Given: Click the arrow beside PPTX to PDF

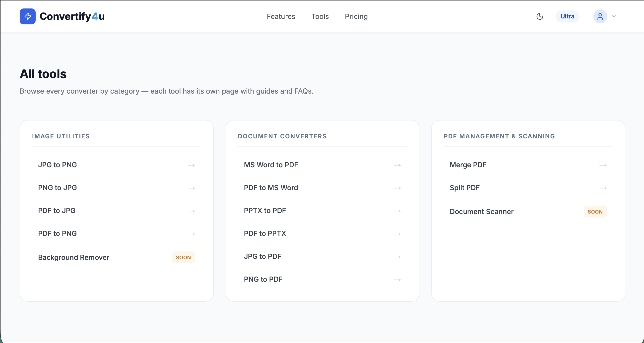Looking at the screenshot, I should 397,211.
